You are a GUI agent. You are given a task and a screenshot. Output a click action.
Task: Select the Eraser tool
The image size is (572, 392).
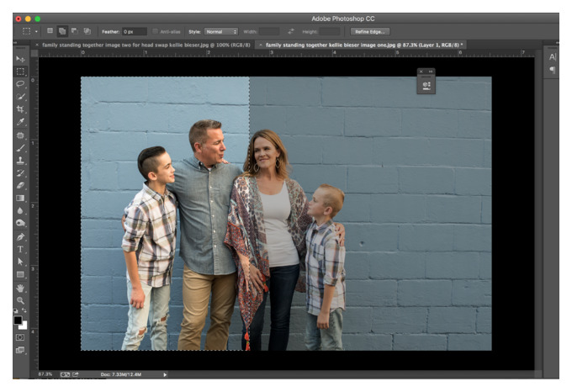pos(20,185)
